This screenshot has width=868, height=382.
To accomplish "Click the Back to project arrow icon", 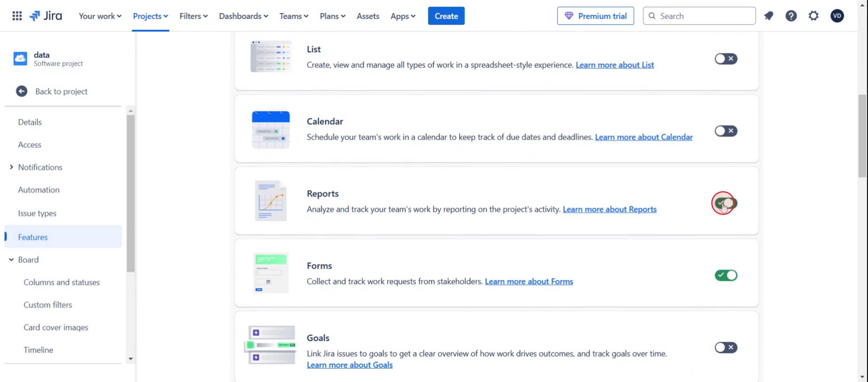I will coord(22,91).
